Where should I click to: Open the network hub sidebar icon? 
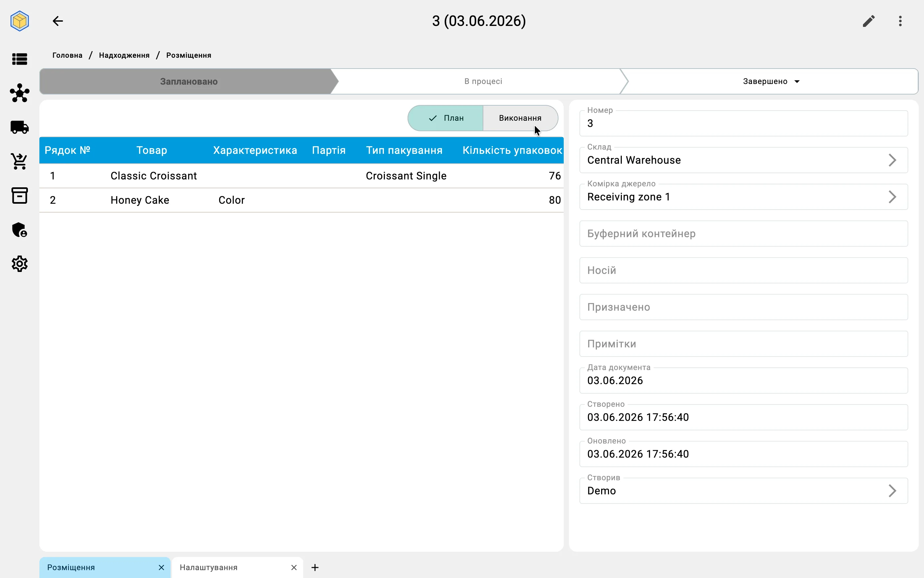[x=19, y=93]
